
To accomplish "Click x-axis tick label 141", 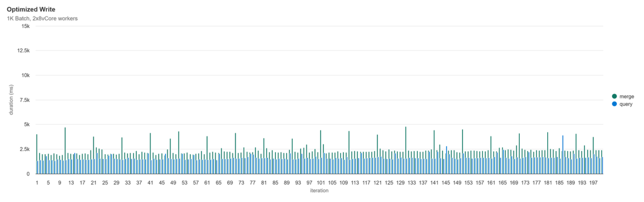I will tap(434, 183).
